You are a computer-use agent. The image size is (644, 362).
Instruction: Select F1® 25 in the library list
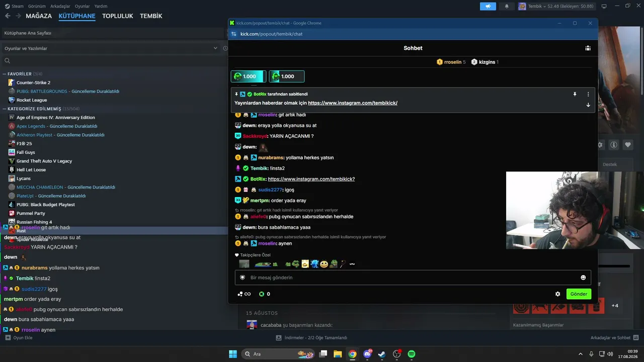tap(24, 144)
